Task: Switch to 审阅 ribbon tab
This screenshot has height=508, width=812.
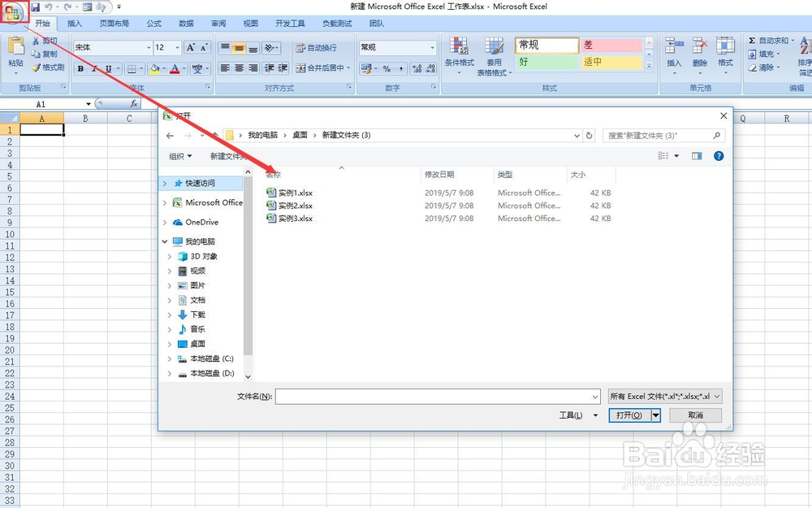Action: coord(218,24)
